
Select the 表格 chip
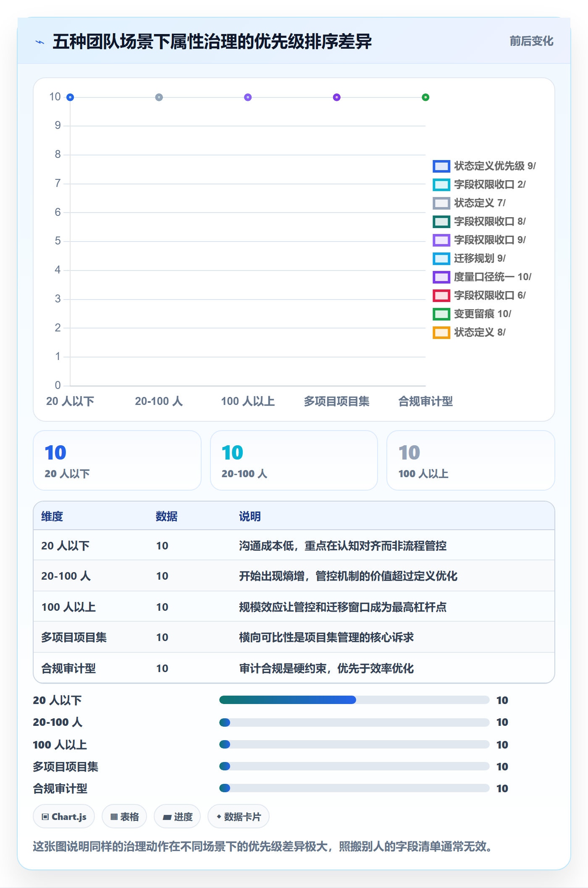click(124, 817)
